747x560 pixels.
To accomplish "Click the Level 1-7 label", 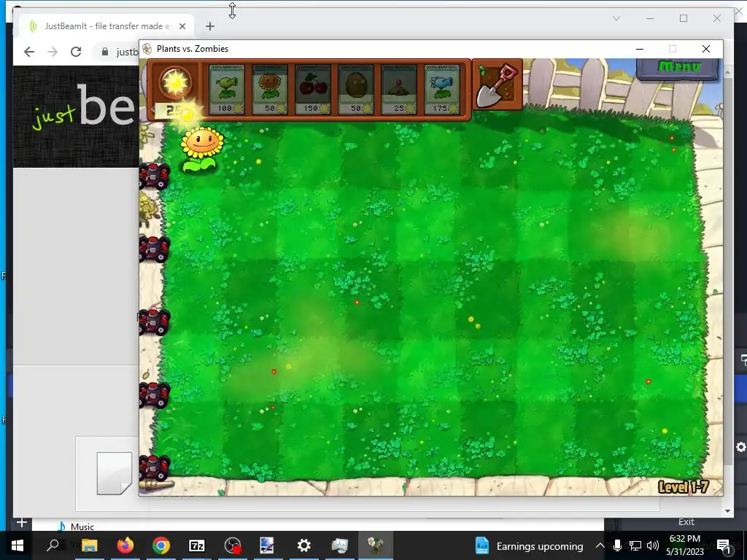I will click(683, 486).
